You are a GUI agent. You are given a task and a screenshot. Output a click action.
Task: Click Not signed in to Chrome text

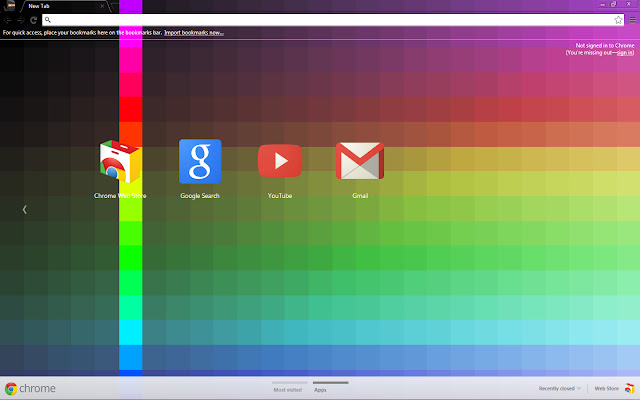click(605, 46)
